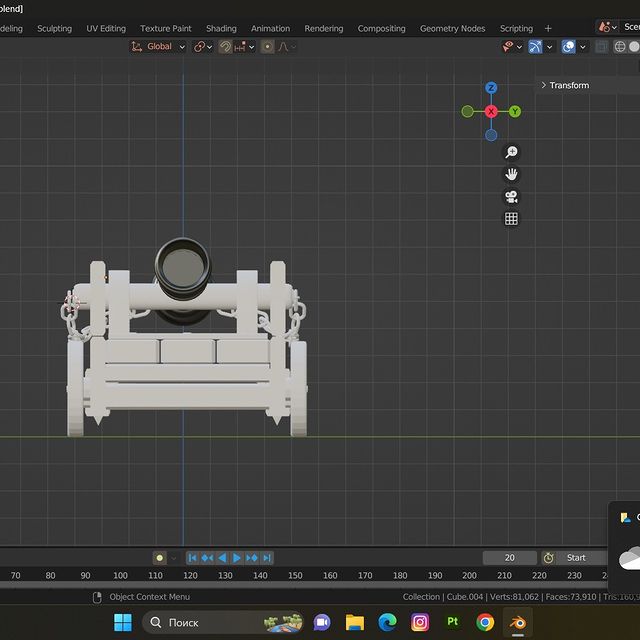Jump to next keyframe

(252, 558)
